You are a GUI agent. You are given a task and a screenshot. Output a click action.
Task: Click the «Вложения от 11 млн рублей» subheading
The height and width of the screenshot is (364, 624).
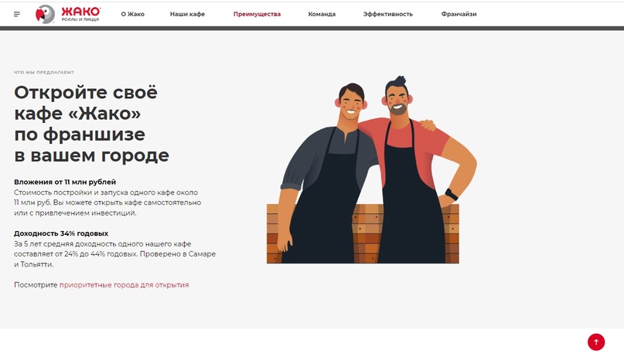tap(65, 182)
